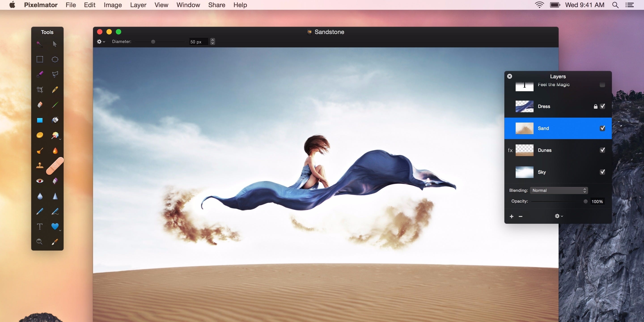The image size is (644, 322).
Task: Select the Clone Stamp tool
Action: (x=40, y=165)
